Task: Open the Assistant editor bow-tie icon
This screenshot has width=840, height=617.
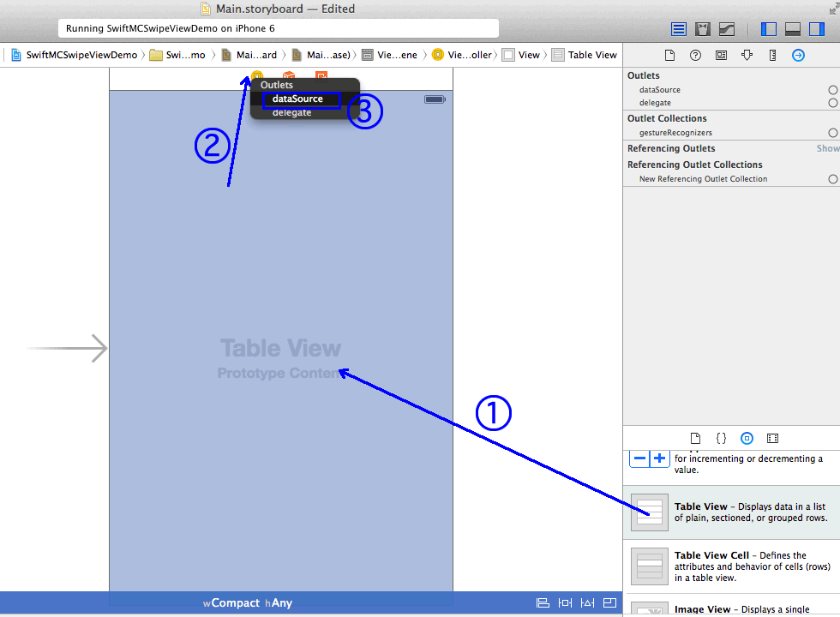Action: [703, 28]
